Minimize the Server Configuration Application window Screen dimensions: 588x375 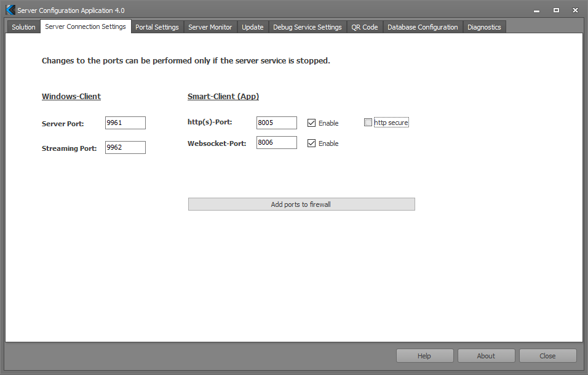click(536, 10)
